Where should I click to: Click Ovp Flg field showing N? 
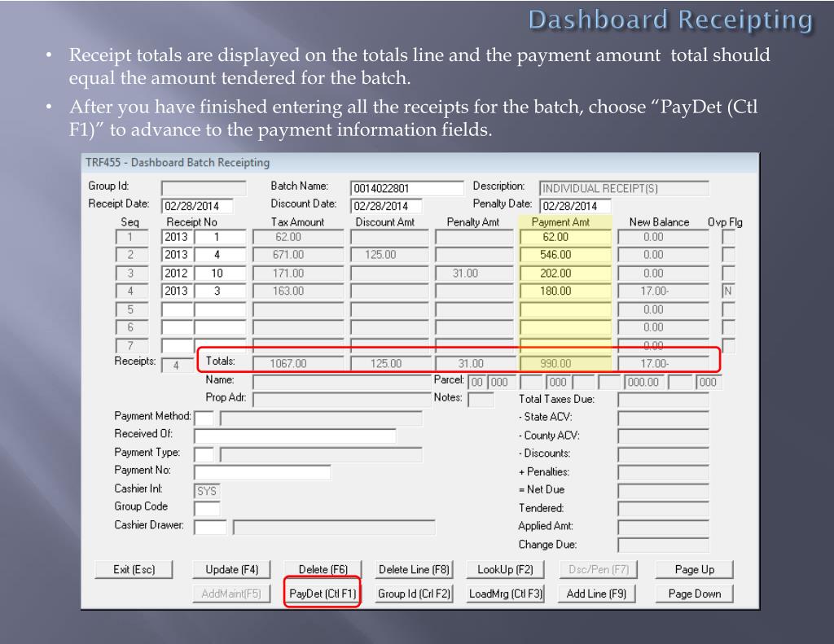(728, 291)
